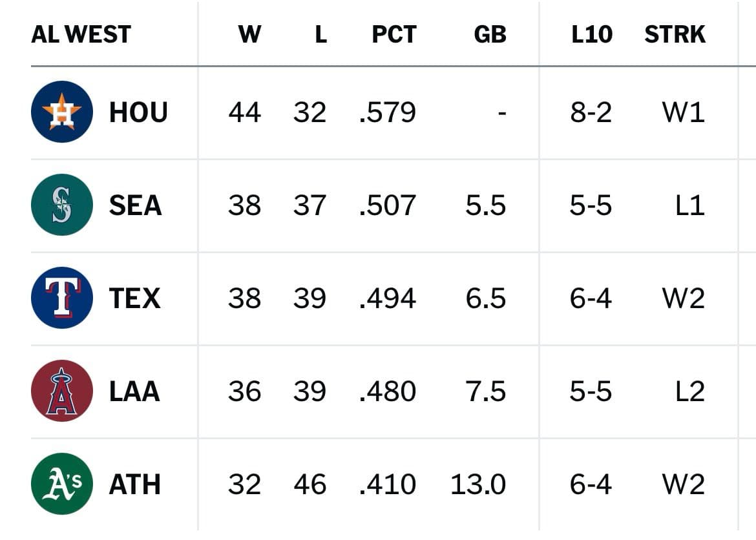Screen dimensions: 756x540
Task: Click the Athletics team logo
Action: pos(62,484)
